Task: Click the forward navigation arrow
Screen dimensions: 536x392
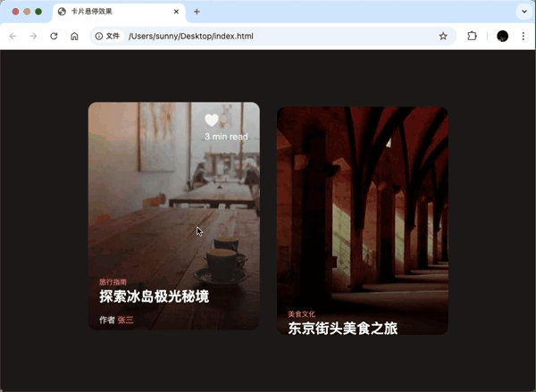Action: (33, 36)
